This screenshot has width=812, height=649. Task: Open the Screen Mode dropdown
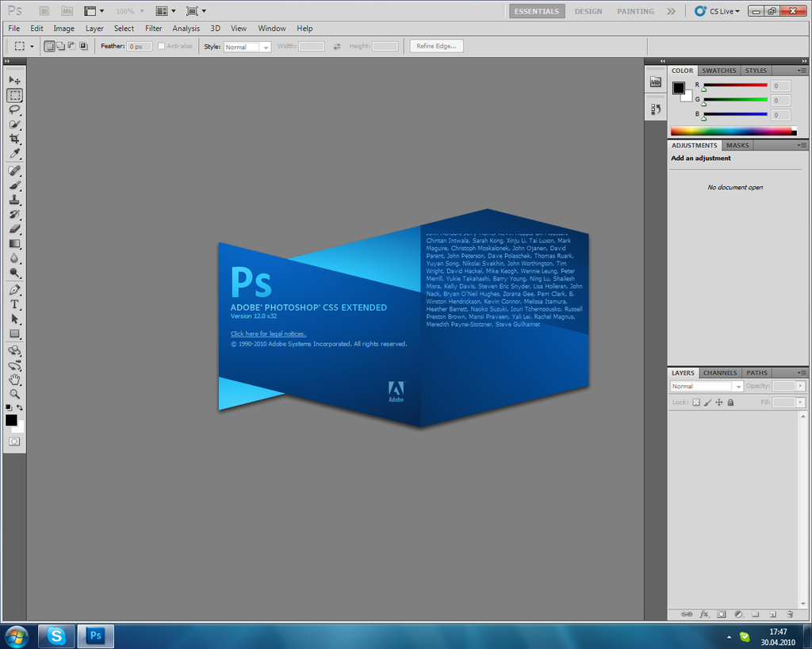pyautogui.click(x=197, y=11)
